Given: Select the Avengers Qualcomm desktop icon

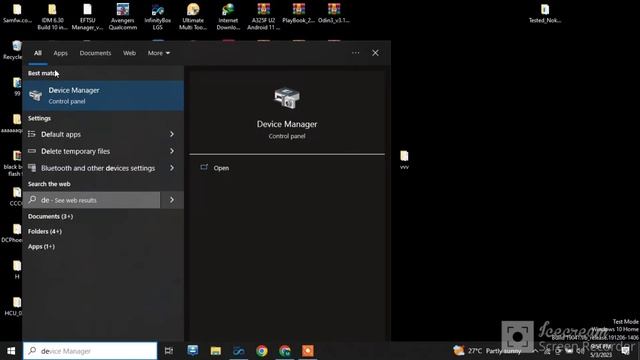Looking at the screenshot, I should click(x=122, y=17).
